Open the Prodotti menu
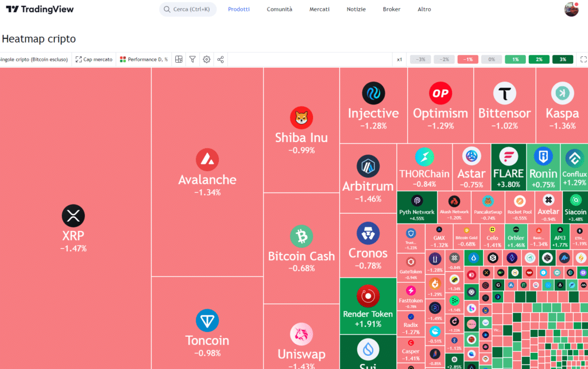 239,9
